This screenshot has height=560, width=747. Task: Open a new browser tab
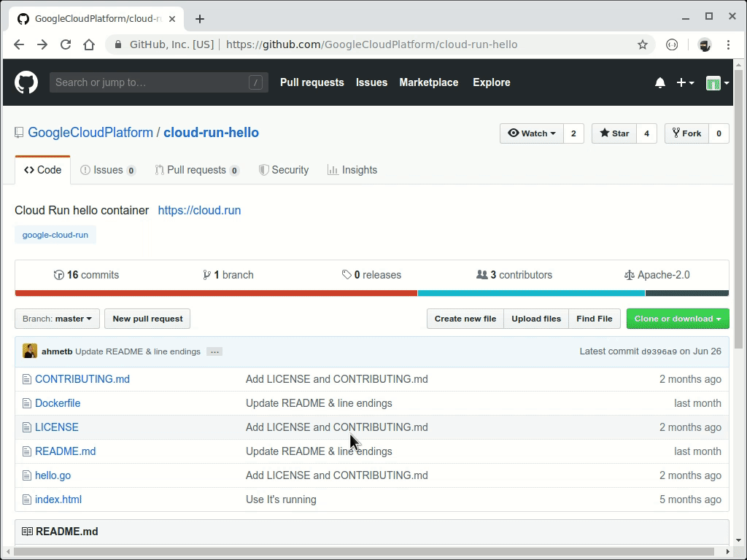click(x=200, y=19)
